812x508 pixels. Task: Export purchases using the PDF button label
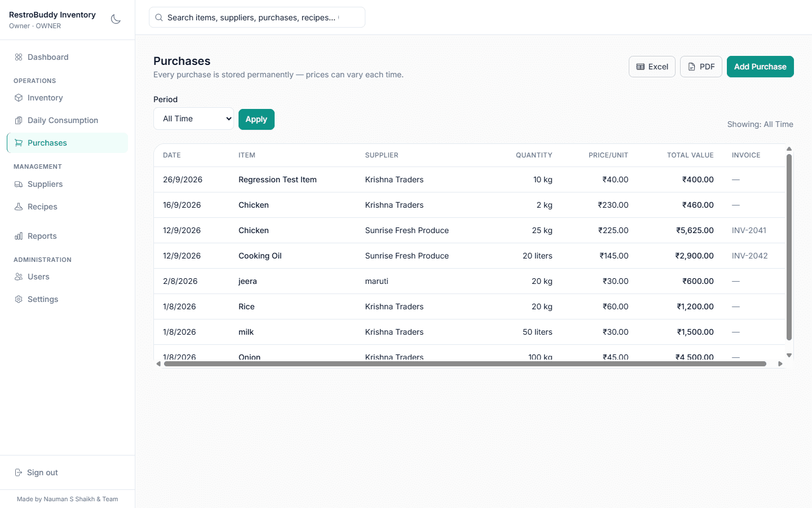click(707, 67)
